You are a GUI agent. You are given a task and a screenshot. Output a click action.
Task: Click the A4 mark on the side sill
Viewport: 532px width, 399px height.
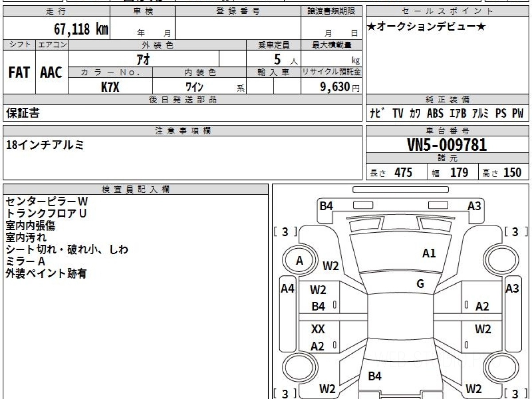(288, 289)
